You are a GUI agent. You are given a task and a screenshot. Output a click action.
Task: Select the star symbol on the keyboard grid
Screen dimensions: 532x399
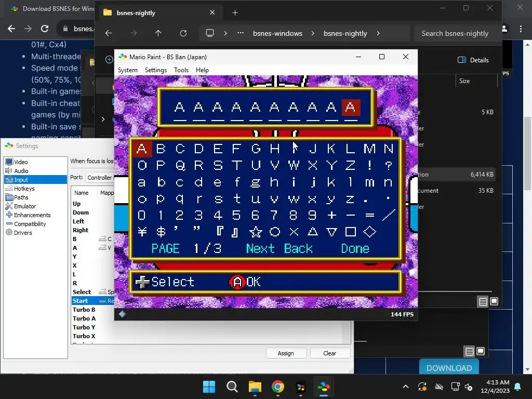point(256,232)
